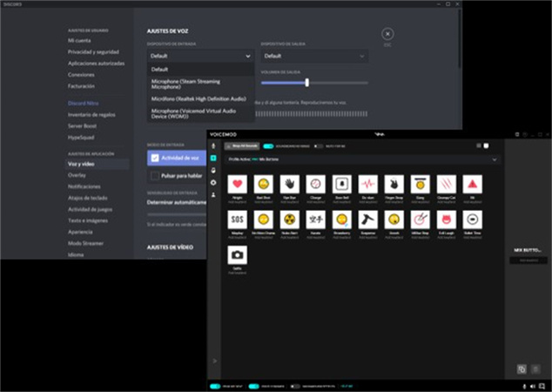Open the Voz y vídeo settings section
This screenshot has height=392, width=552.
[x=98, y=164]
